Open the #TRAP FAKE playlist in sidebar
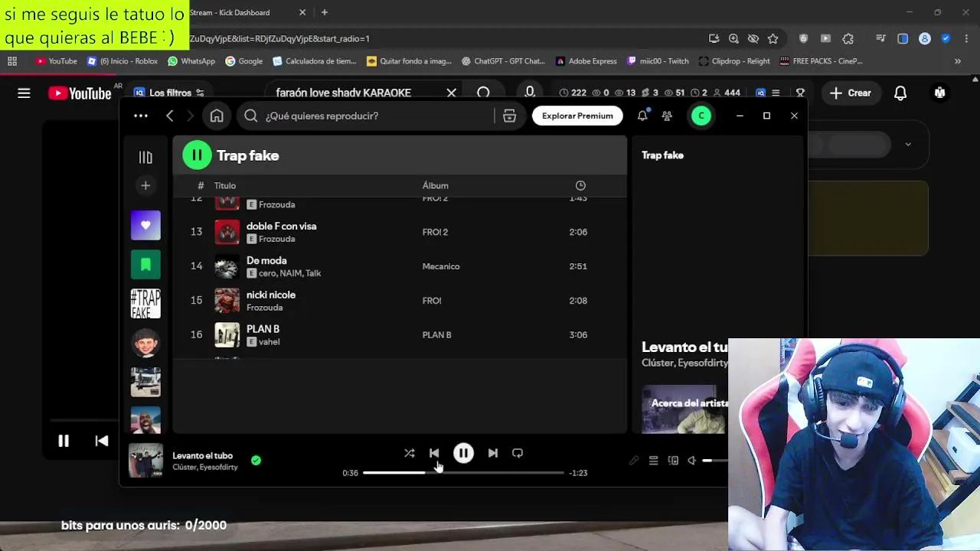The height and width of the screenshot is (551, 980). (x=145, y=304)
